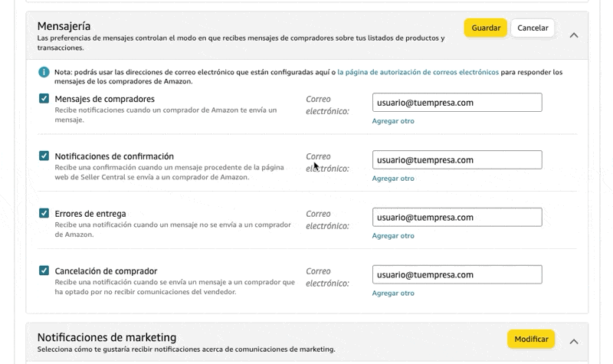Focus email field for Notificaciones de confirmación

click(x=457, y=160)
